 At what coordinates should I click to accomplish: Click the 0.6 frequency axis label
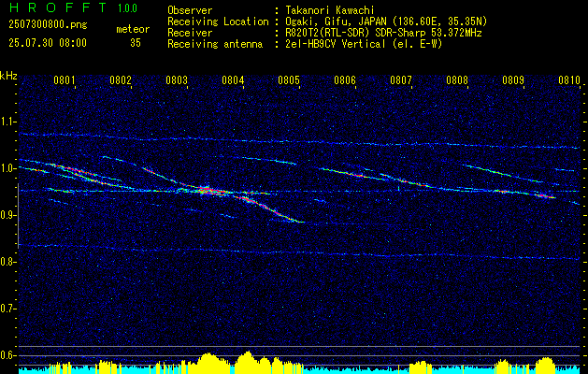point(7,355)
